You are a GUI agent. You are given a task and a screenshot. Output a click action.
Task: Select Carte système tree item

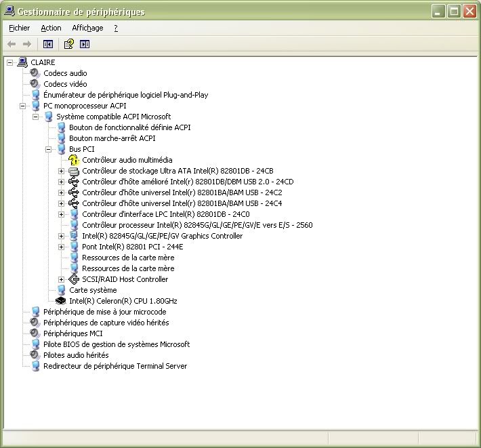93,290
